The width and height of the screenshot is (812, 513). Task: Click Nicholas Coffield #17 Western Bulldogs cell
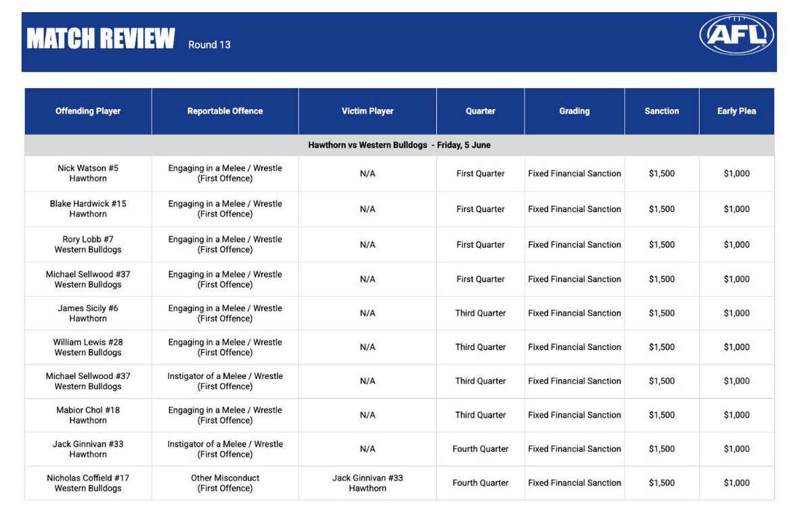click(x=88, y=483)
